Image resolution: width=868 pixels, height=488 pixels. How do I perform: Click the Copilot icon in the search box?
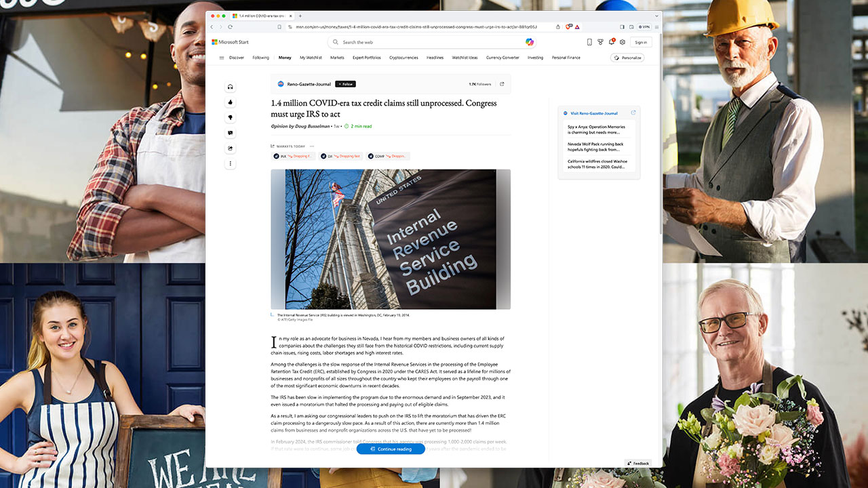click(530, 42)
